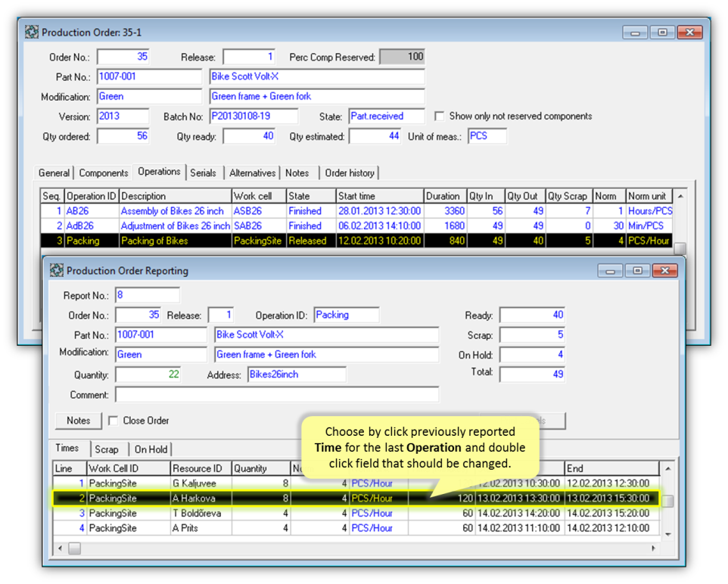Click Perc Comp Reserved field showing 100
This screenshot has width=728, height=584.
point(402,57)
